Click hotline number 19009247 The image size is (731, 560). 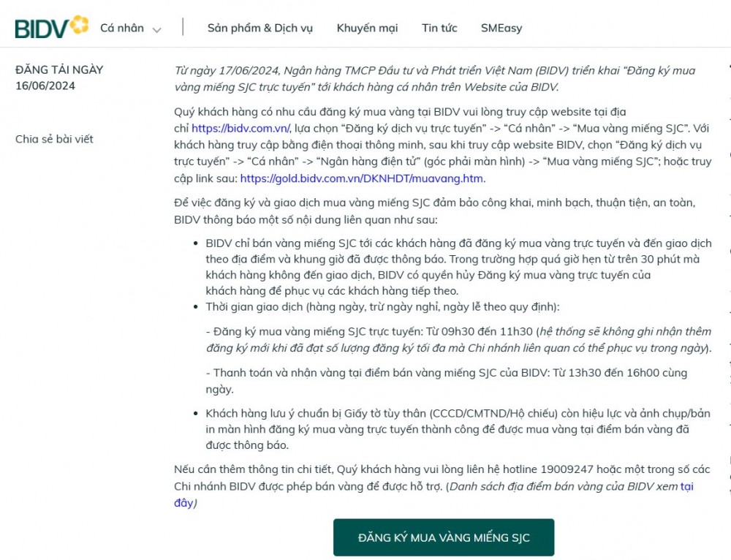tap(567, 469)
